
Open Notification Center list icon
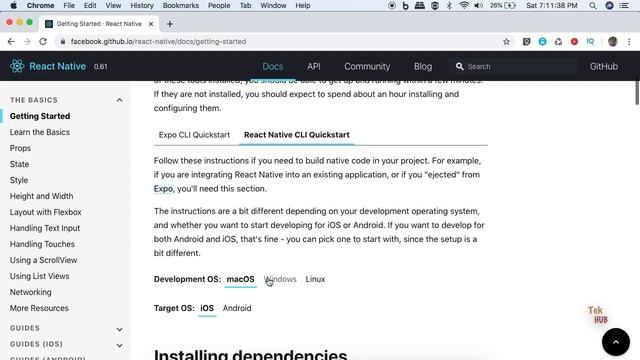[624, 5]
